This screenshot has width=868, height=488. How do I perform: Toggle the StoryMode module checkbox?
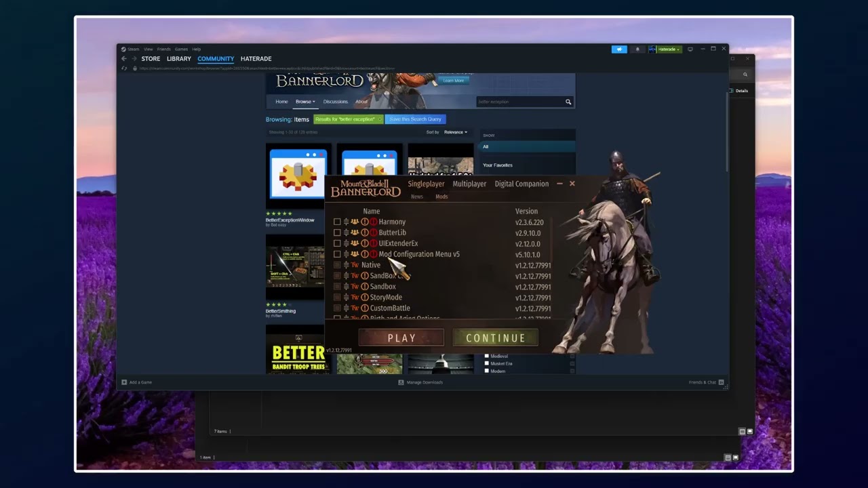click(337, 298)
